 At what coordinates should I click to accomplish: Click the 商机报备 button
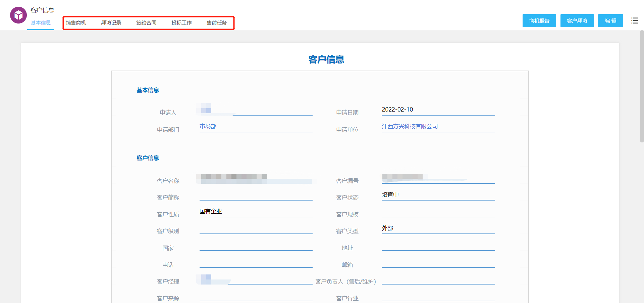click(539, 20)
